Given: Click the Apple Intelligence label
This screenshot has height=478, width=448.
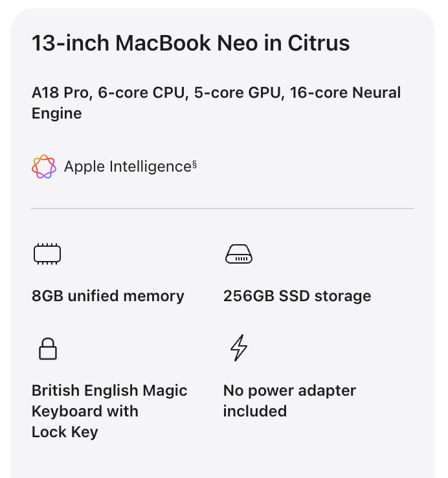Looking at the screenshot, I should (128, 167).
